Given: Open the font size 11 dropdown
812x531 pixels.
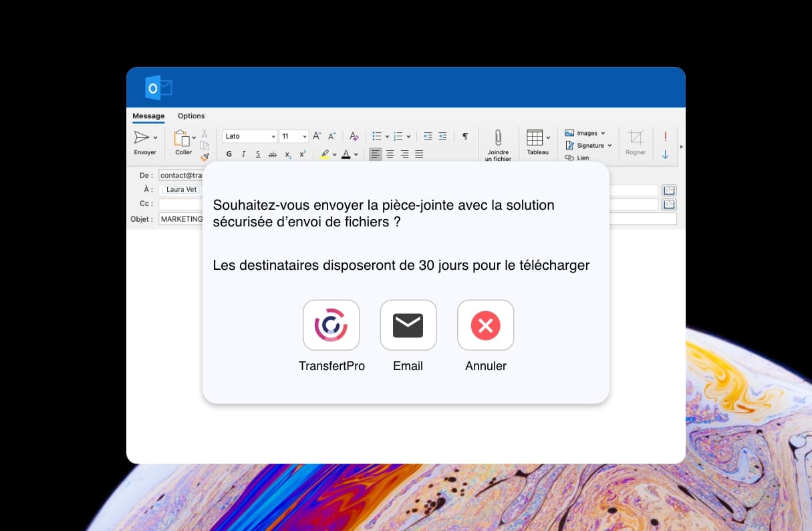Looking at the screenshot, I should coord(293,136).
